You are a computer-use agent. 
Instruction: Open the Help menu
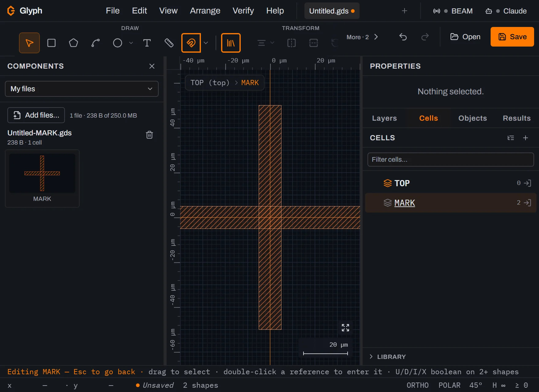[x=275, y=11]
